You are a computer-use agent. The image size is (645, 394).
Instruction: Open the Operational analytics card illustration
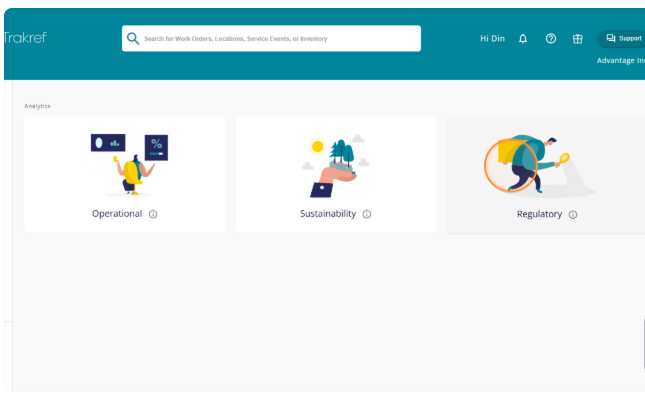pos(125,165)
